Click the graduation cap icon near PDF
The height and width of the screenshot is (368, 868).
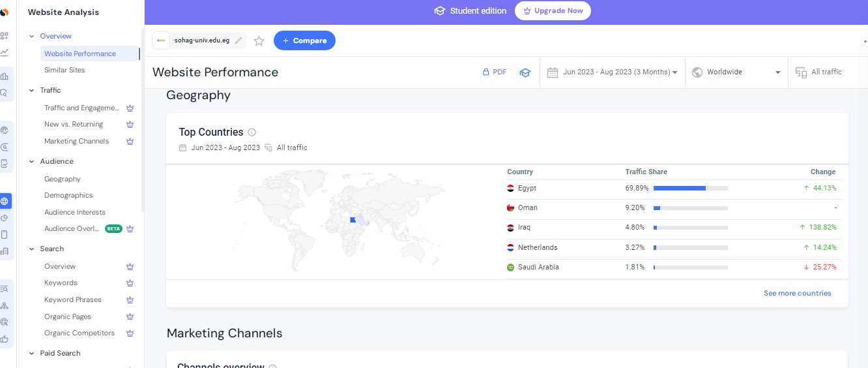525,72
